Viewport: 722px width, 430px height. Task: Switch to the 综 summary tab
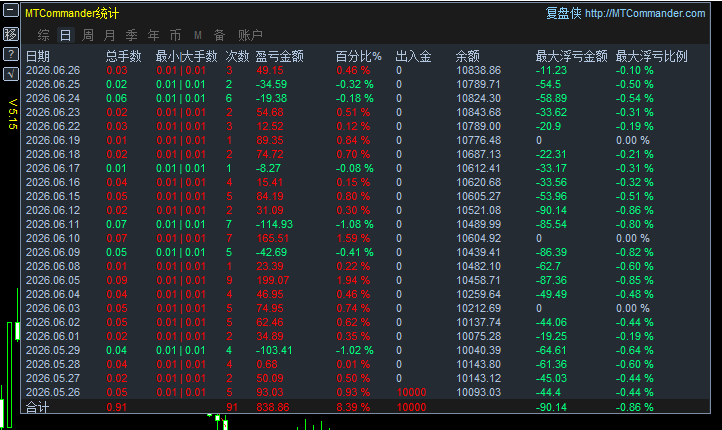pyautogui.click(x=44, y=35)
